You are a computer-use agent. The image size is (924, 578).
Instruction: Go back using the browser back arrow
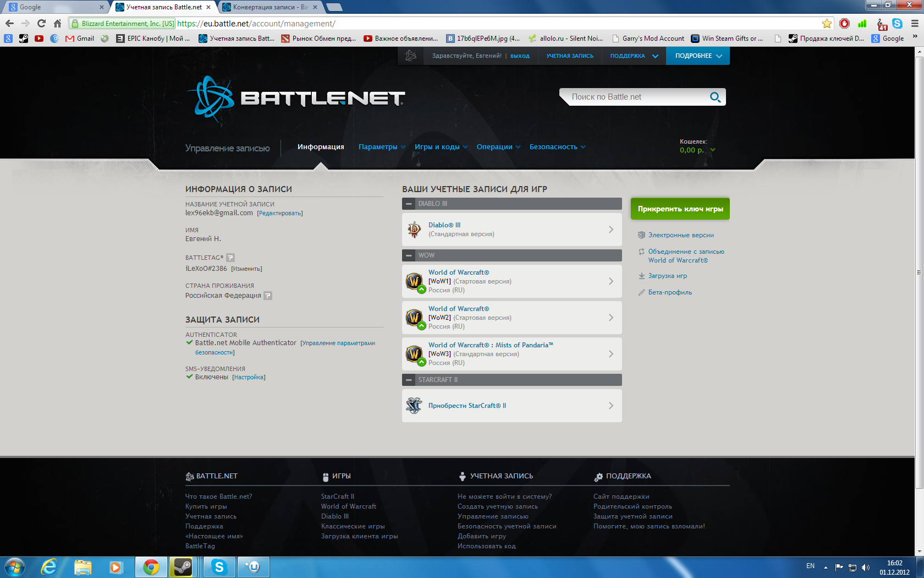tap(9, 23)
